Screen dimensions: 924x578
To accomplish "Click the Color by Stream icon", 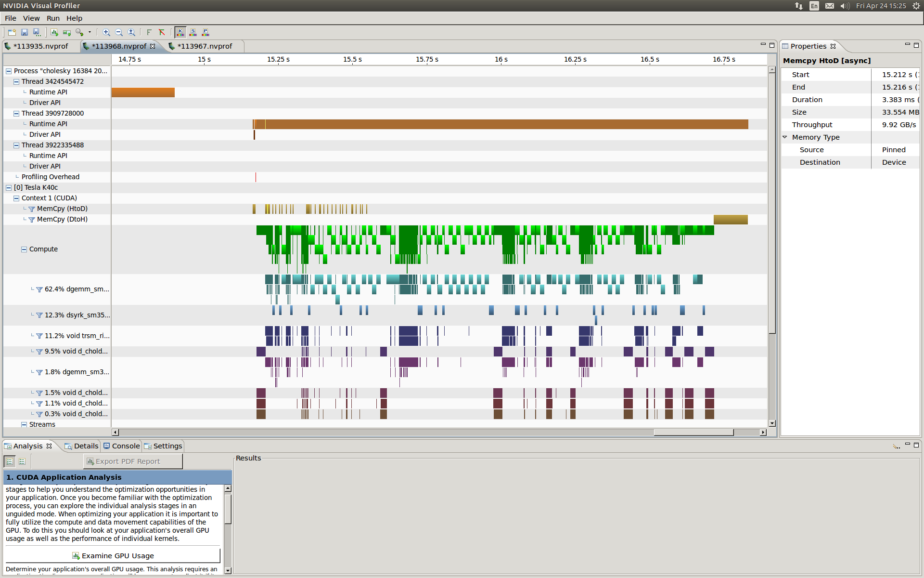I will click(193, 32).
